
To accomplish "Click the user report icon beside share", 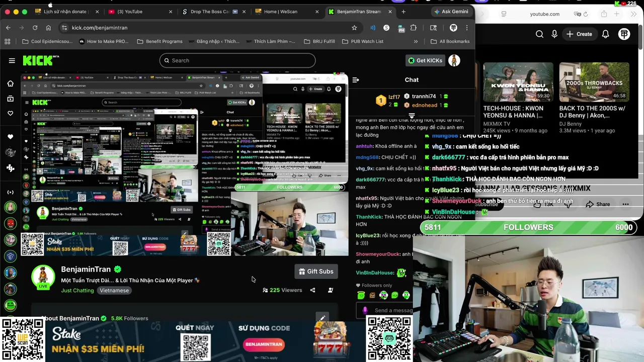I will click(331, 290).
